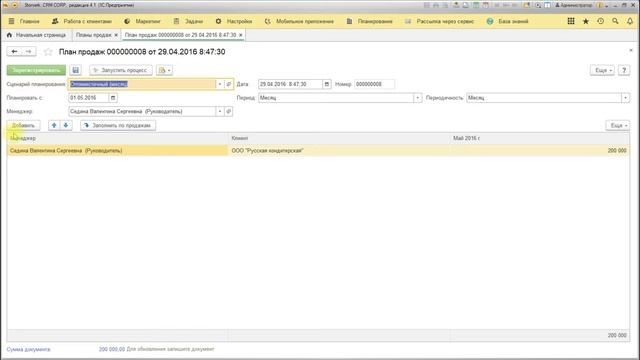Click Заполнить по продажам button
Viewport: 640px width, 360px height.
point(118,125)
